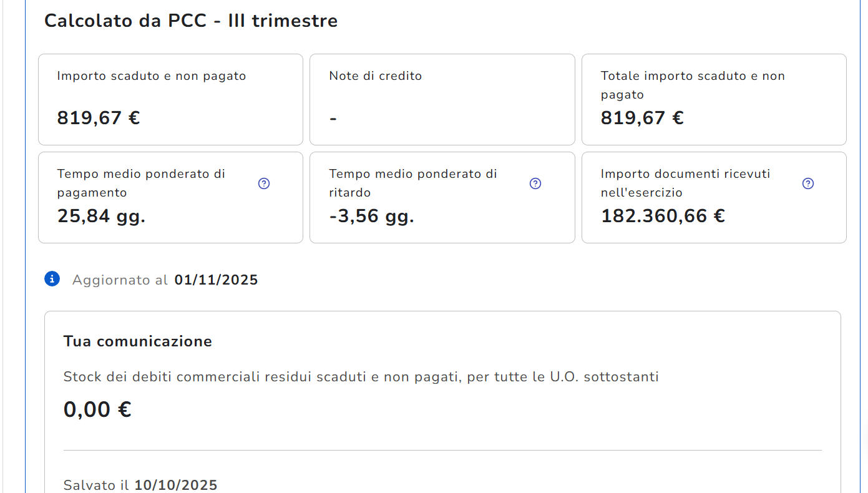Select the Importo scaduto e non pagato card label

click(x=152, y=76)
